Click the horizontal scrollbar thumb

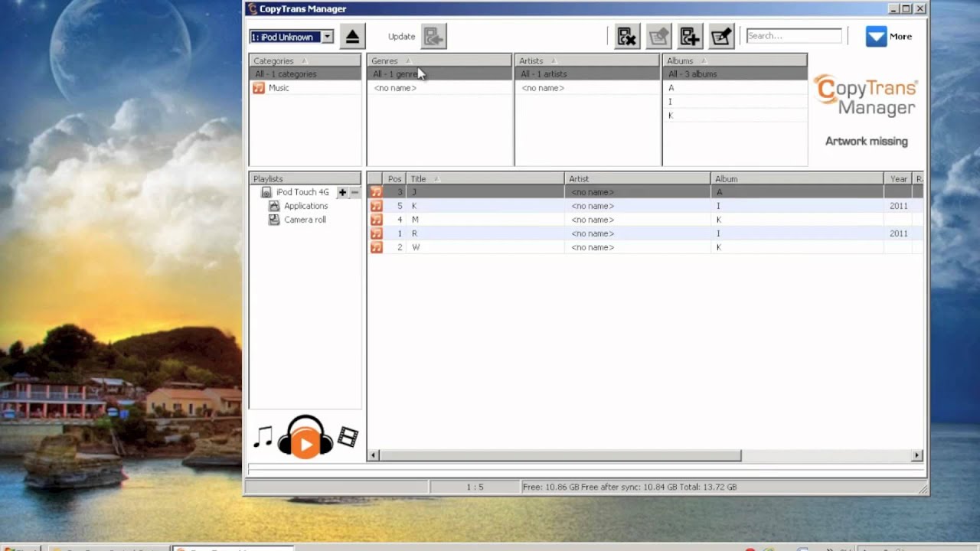pyautogui.click(x=560, y=455)
